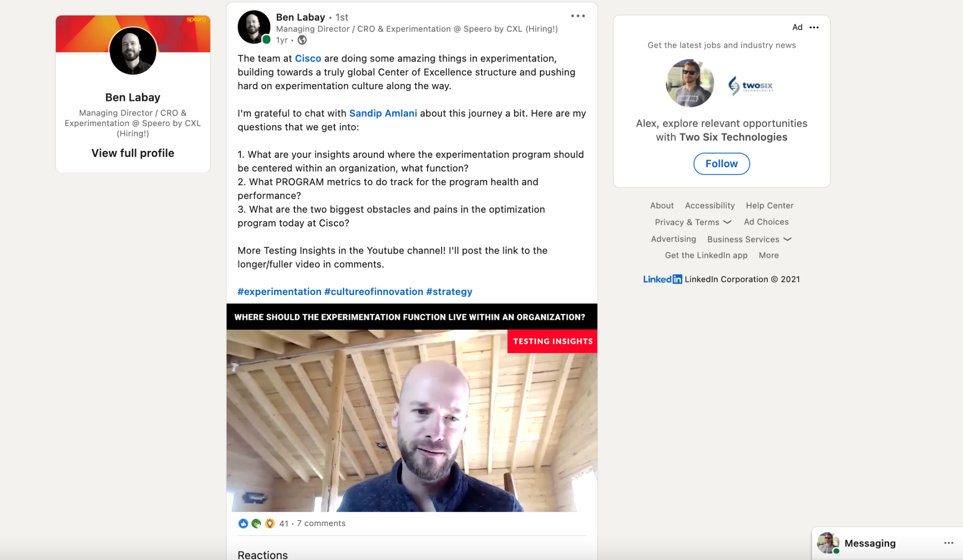Click the globe visibility icon under Ben Labay
Viewport: 963px width, 560px height.
302,40
